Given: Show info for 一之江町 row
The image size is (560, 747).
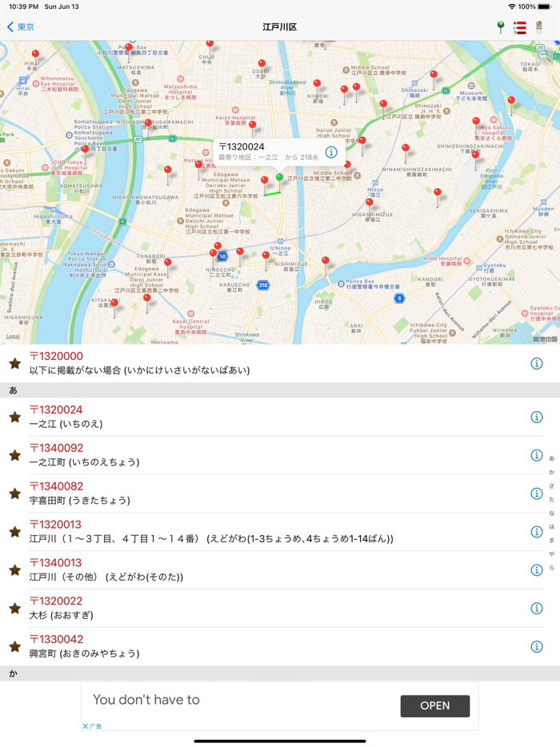Looking at the screenshot, I should point(537,455).
